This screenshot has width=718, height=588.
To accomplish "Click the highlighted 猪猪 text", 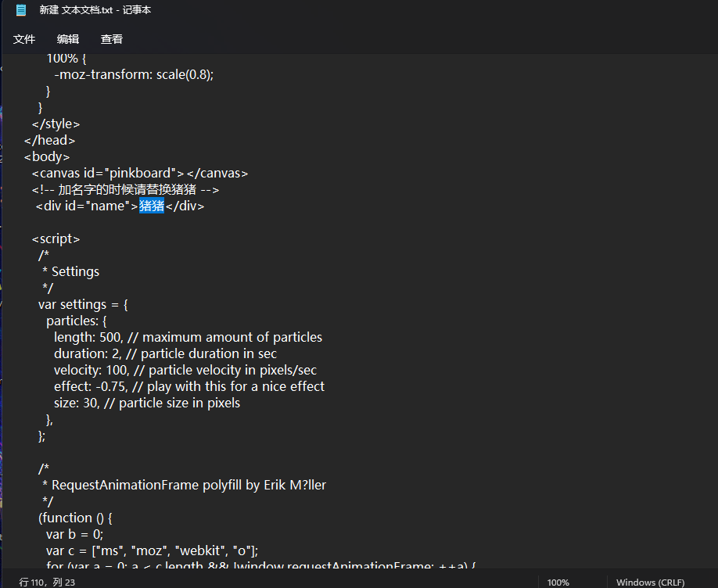I will (152, 206).
